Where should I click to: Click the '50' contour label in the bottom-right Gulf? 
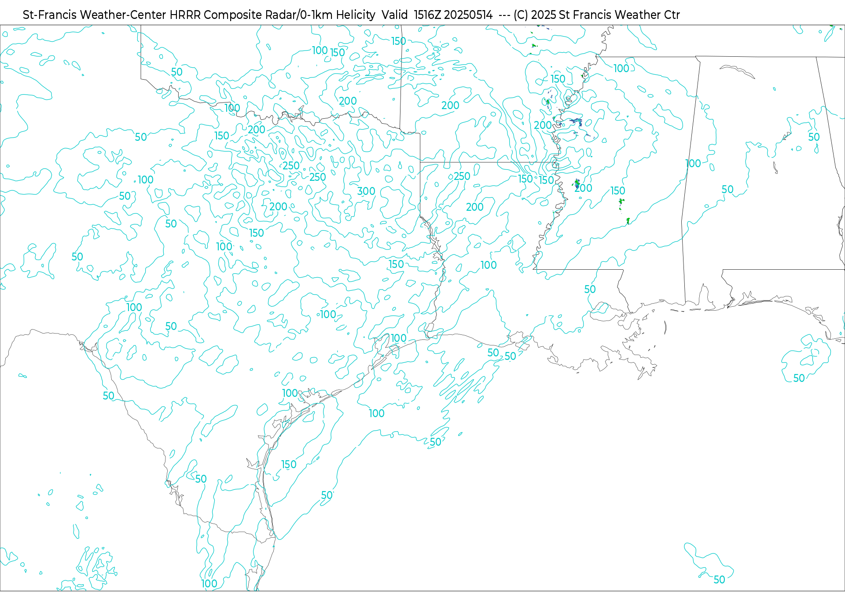(719, 580)
